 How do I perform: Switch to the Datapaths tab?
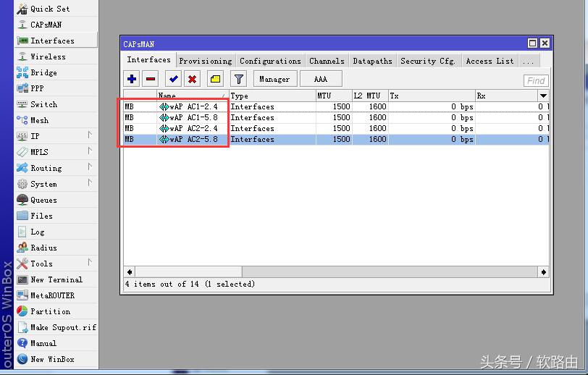coord(372,61)
